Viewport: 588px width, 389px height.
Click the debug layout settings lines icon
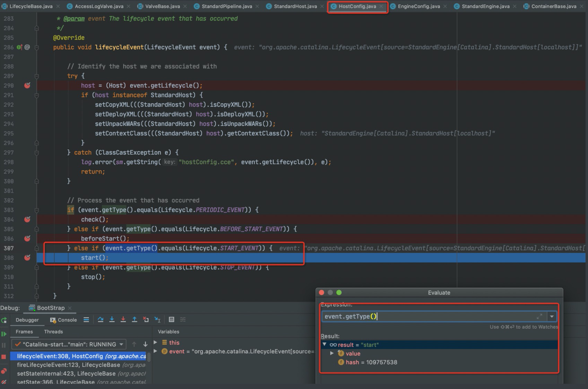(x=86, y=320)
